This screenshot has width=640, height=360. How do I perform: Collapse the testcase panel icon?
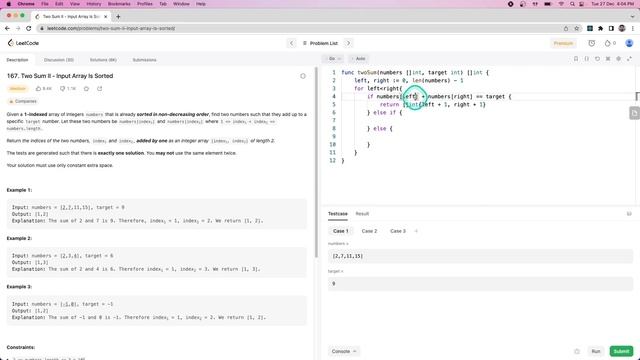pos(629,214)
